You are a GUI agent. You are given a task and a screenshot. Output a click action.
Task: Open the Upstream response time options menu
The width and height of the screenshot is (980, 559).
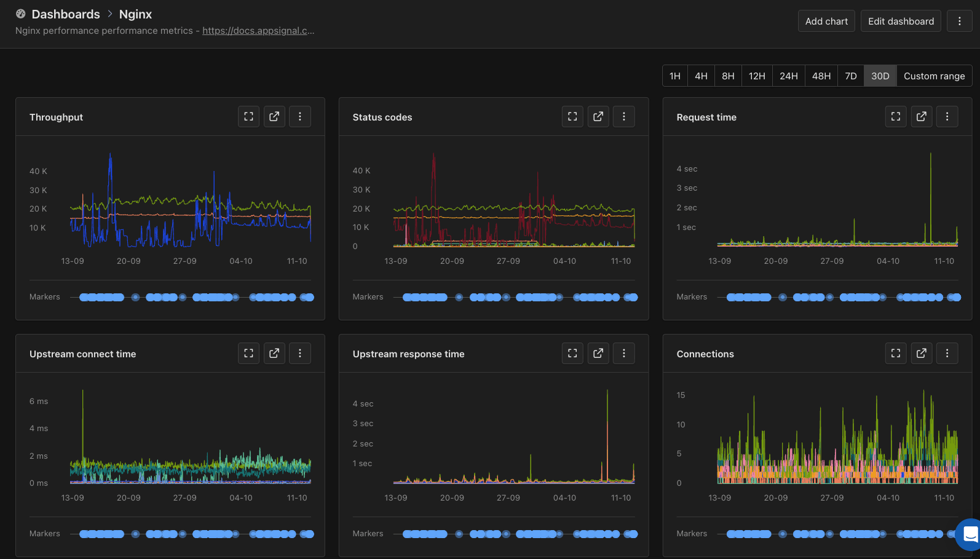(624, 353)
